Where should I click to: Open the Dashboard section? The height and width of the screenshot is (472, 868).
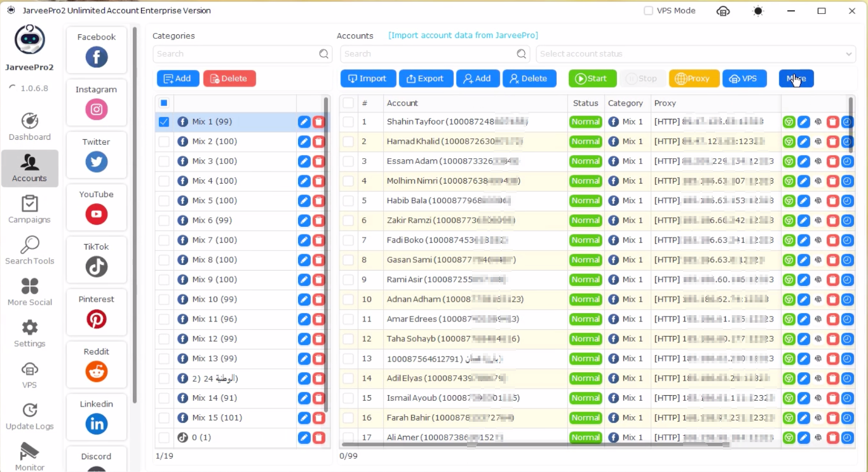pos(30,127)
